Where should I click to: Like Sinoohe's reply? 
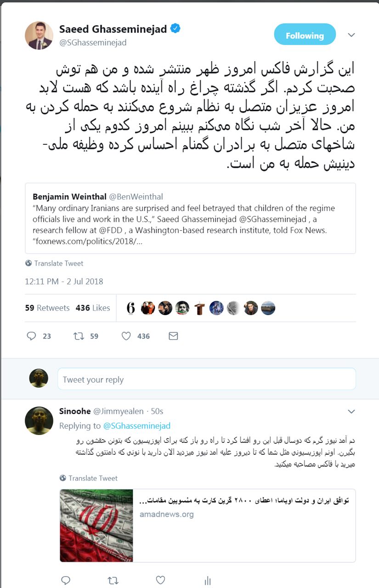coord(160,580)
